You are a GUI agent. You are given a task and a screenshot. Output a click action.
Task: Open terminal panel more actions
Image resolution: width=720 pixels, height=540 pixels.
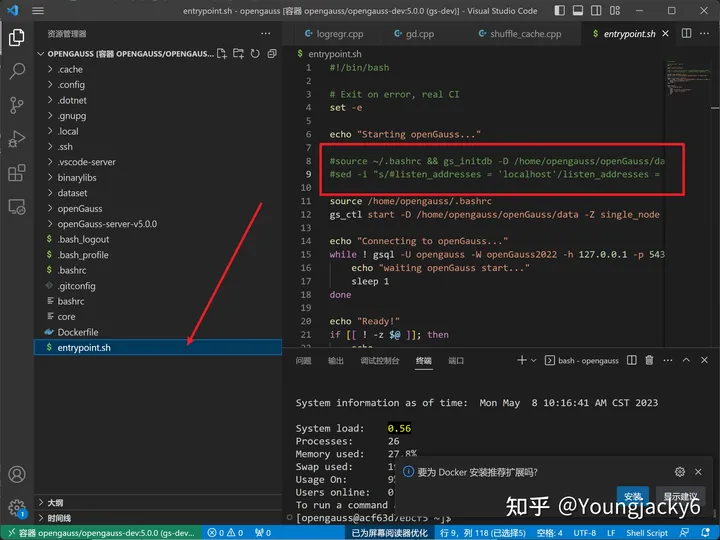point(668,360)
